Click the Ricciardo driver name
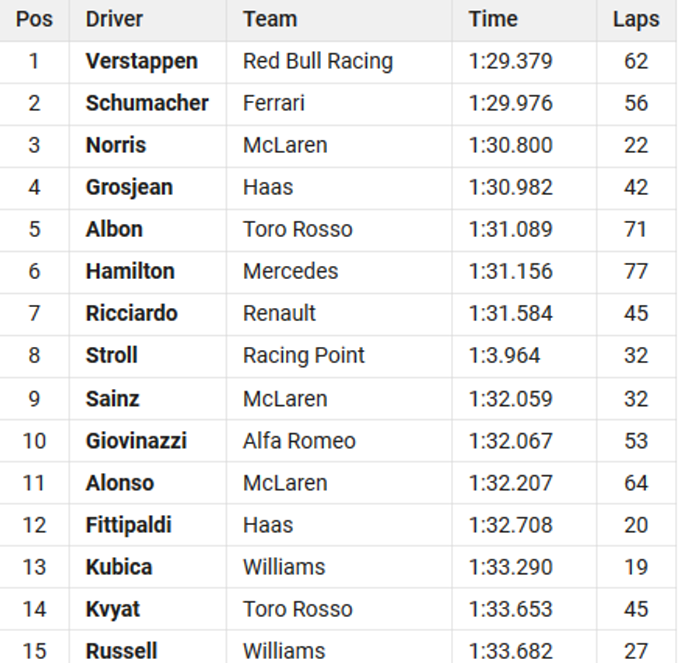Image resolution: width=680 pixels, height=663 pixels. point(131,313)
